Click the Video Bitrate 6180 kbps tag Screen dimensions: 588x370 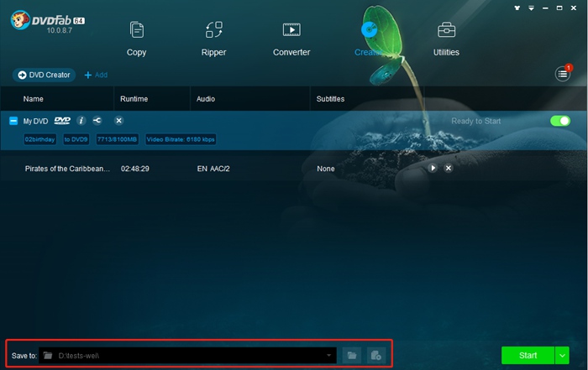(x=181, y=139)
